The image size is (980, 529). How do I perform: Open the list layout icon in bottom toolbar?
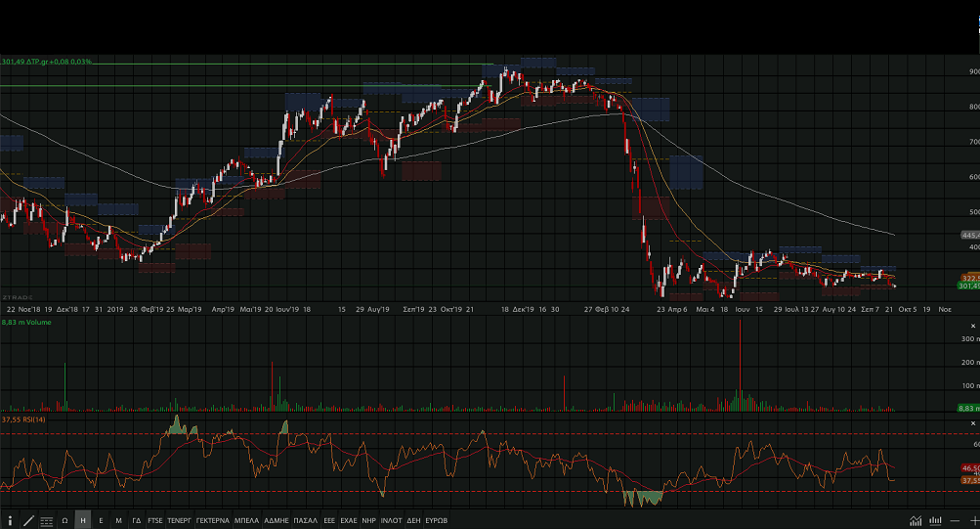[x=46, y=520]
